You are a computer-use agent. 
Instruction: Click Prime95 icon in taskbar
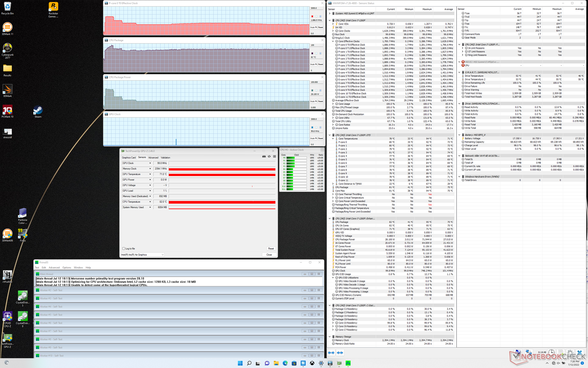click(348, 363)
